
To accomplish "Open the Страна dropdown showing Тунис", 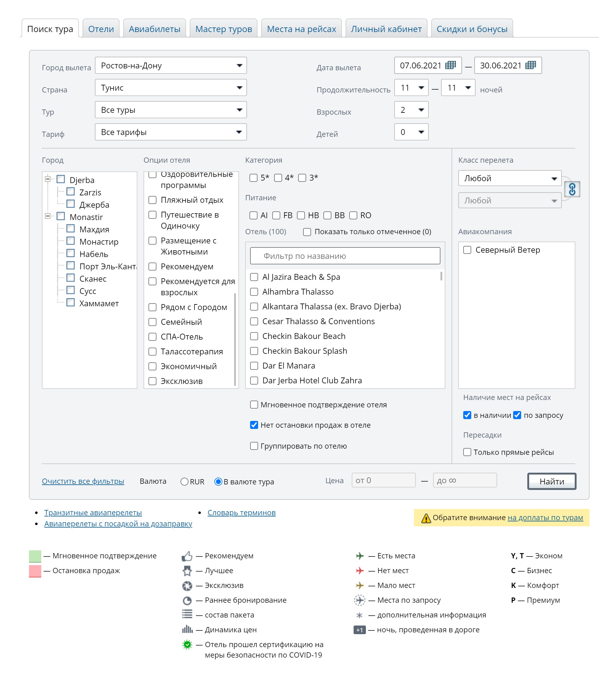I will 171,88.
